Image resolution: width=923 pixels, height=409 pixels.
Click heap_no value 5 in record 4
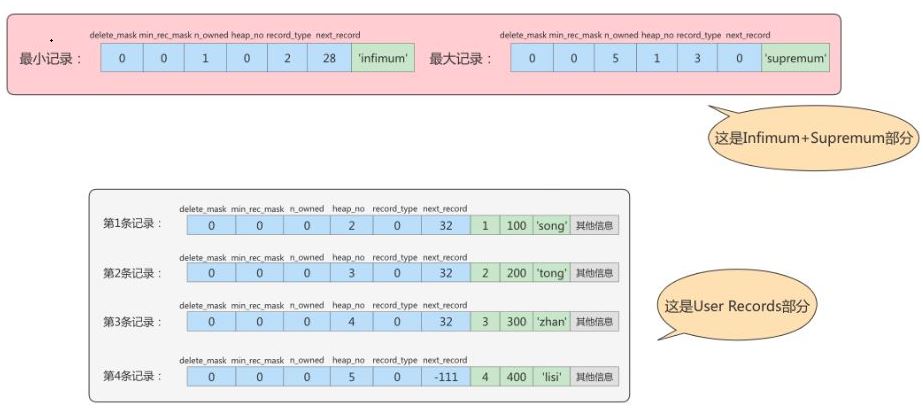[351, 377]
